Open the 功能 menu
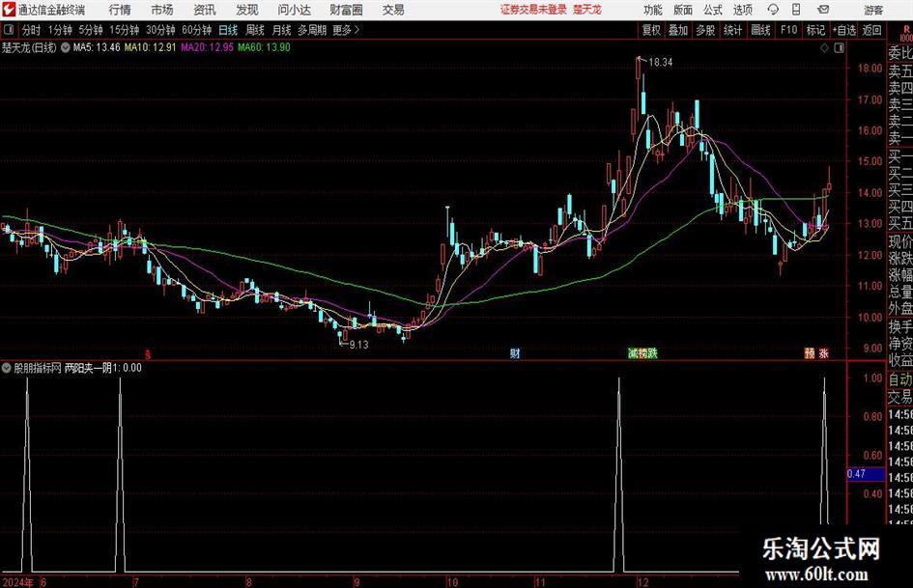913x588 pixels. coord(653,10)
